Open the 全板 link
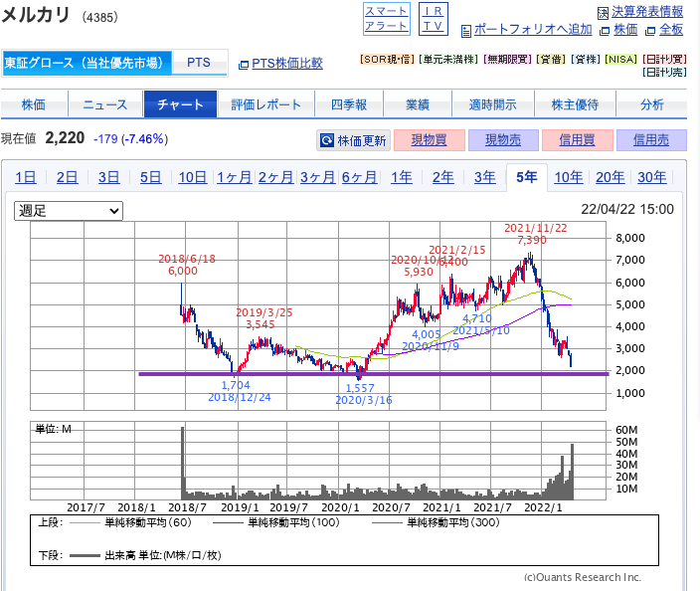The width and height of the screenshot is (700, 591). 671,30
